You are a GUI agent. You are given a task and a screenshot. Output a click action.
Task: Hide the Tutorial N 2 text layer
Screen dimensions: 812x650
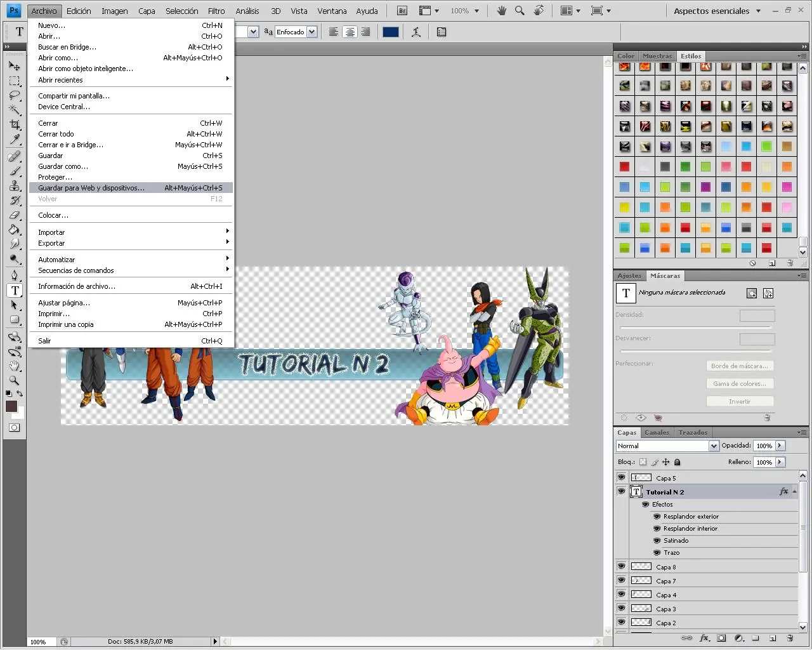621,491
